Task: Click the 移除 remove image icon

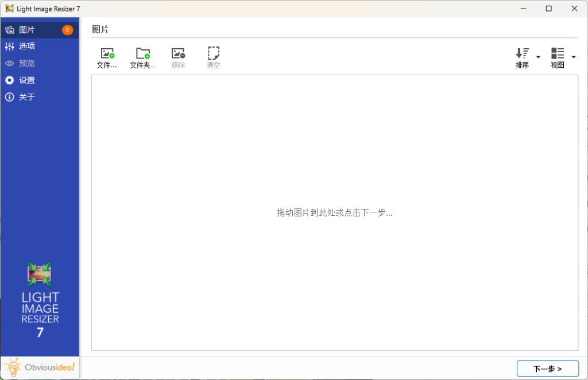Action: click(178, 53)
